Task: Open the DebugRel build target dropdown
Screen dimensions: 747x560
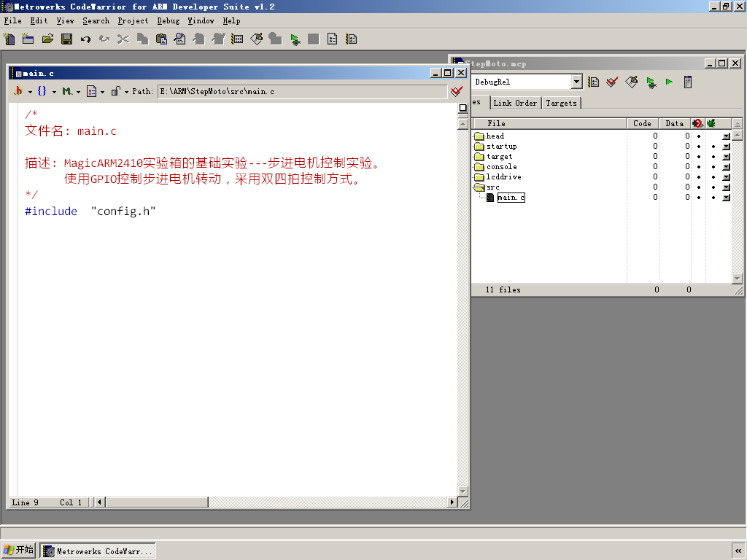Action: [x=576, y=82]
